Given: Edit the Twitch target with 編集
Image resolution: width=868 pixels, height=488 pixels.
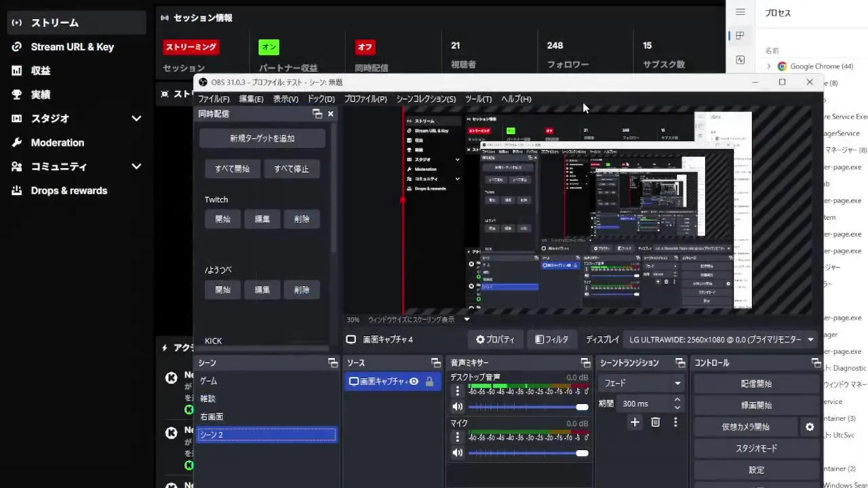Looking at the screenshot, I should point(262,219).
